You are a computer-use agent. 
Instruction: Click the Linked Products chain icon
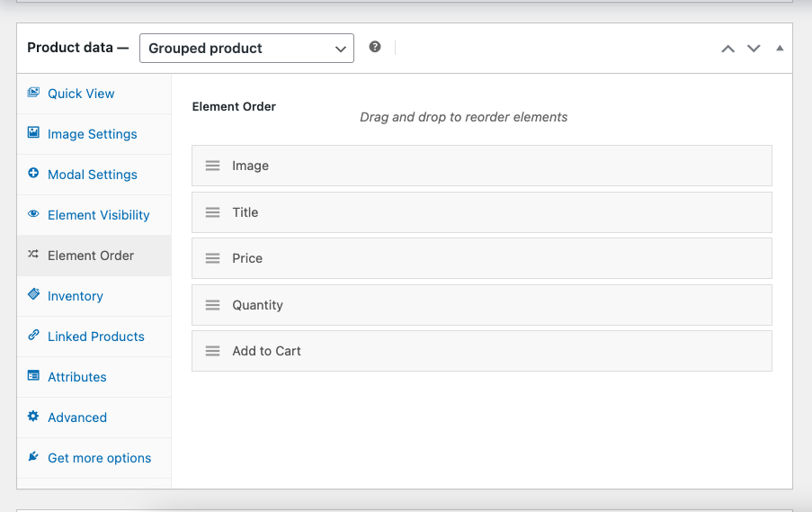pos(33,336)
